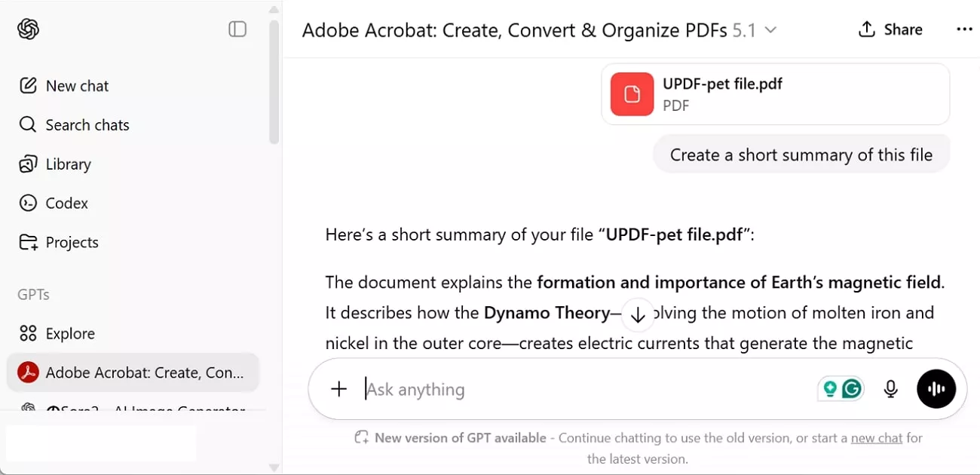Click the red PDF file icon
This screenshot has height=475, width=980.
coord(631,94)
